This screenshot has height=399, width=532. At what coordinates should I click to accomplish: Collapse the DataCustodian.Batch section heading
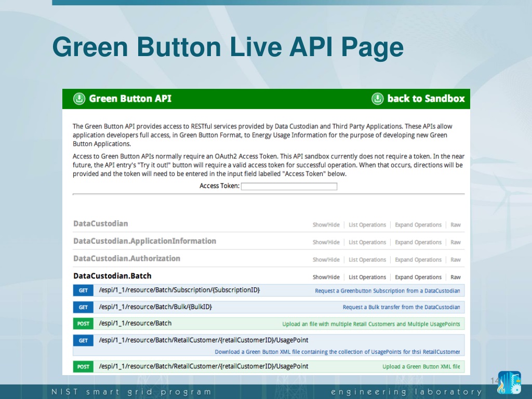pyautogui.click(x=112, y=276)
